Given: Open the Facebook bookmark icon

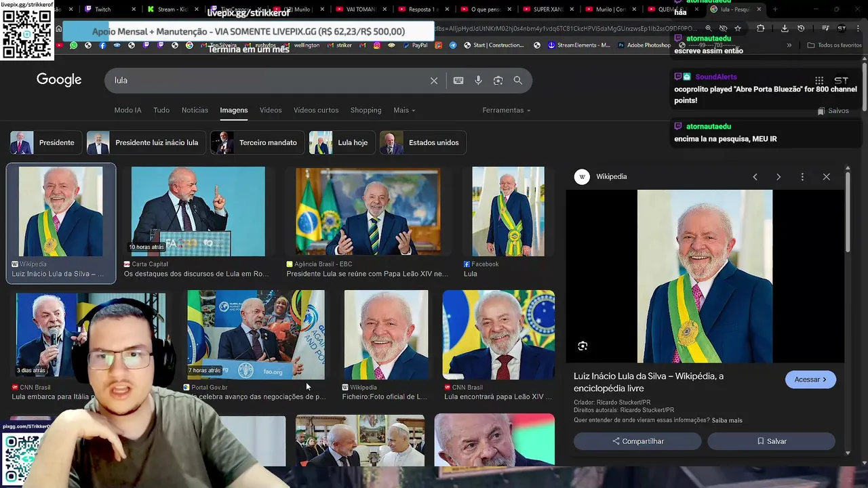Looking at the screenshot, I should (102, 45).
